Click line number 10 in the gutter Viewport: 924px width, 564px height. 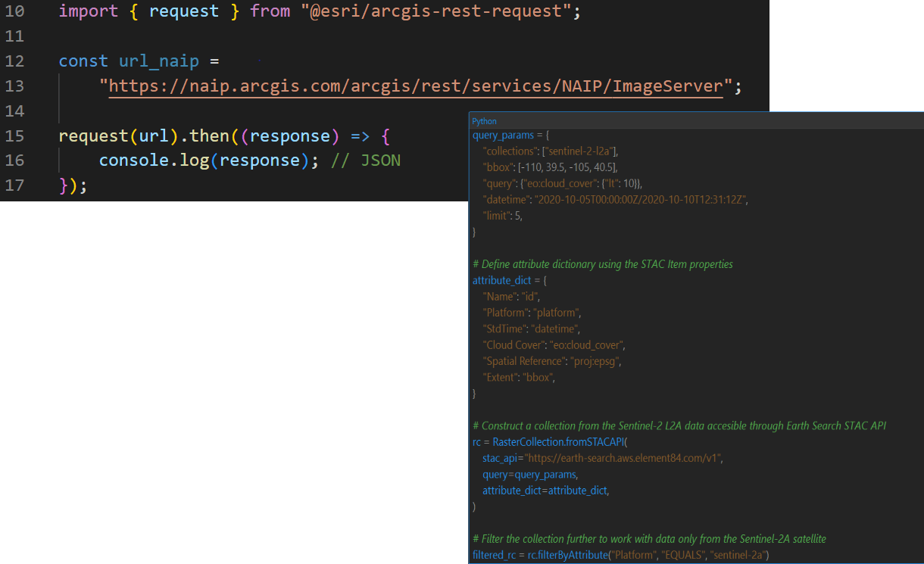[x=14, y=11]
